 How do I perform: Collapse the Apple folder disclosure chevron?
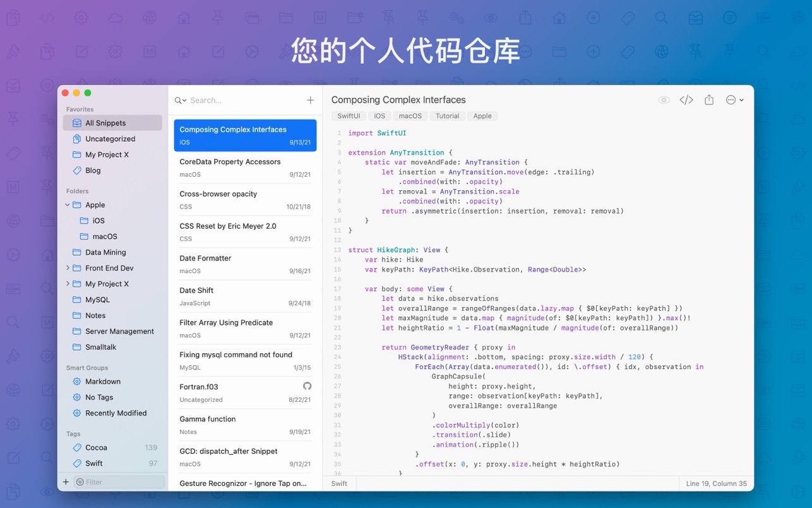[68, 205]
